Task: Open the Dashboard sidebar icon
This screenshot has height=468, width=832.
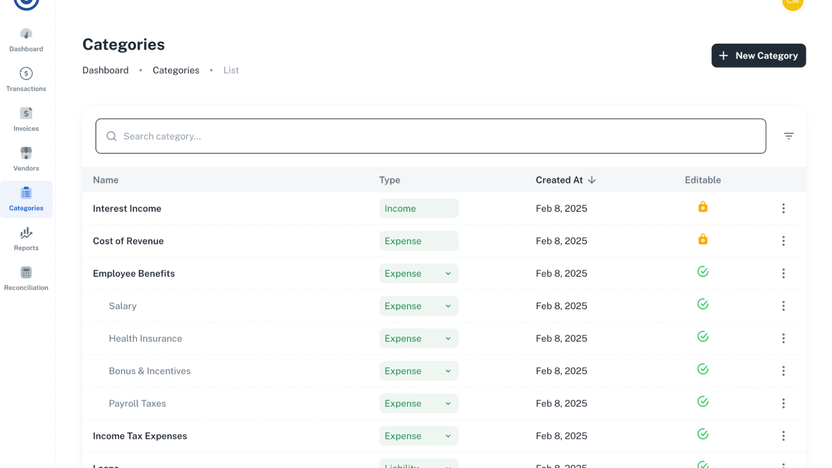Action: coord(26,40)
